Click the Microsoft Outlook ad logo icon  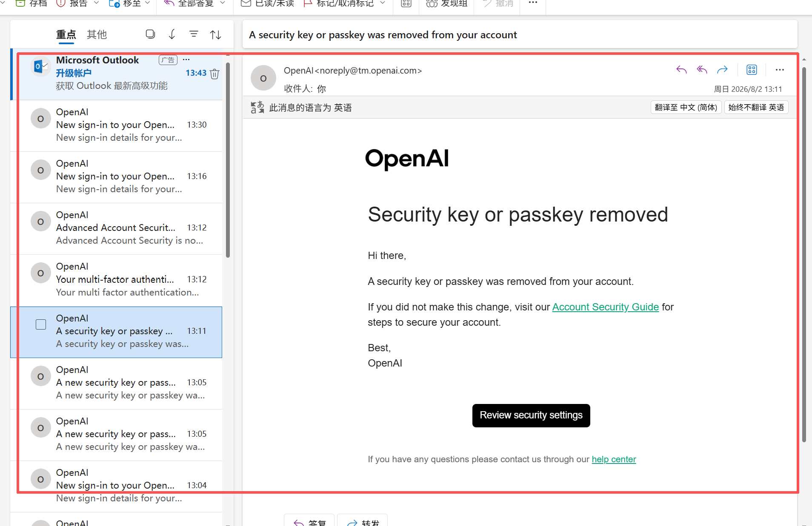(x=40, y=66)
